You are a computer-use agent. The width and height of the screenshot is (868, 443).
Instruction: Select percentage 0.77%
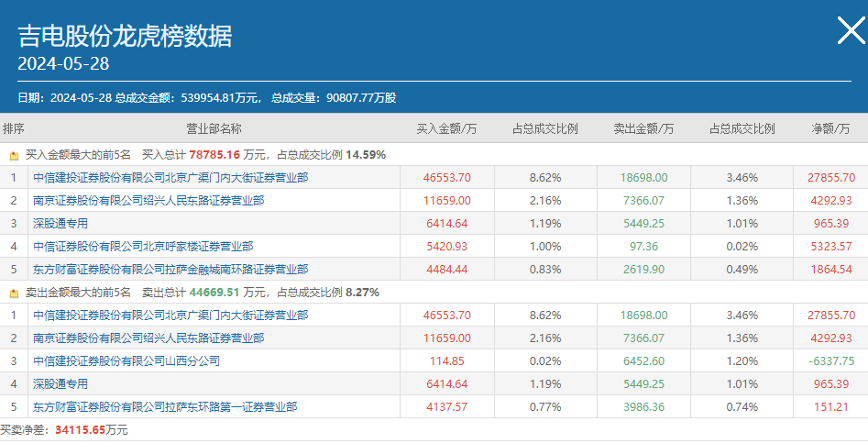tap(545, 407)
